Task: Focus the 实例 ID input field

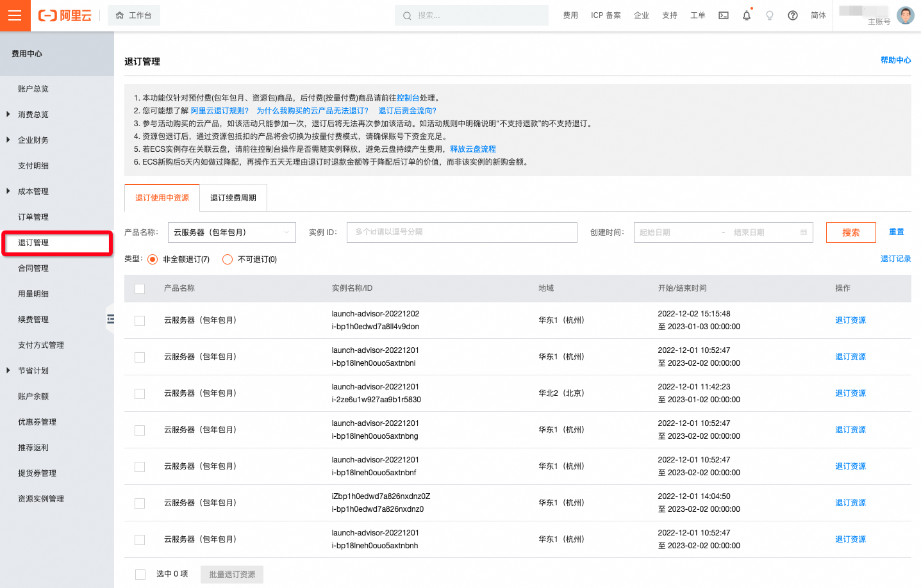Action: click(x=462, y=233)
